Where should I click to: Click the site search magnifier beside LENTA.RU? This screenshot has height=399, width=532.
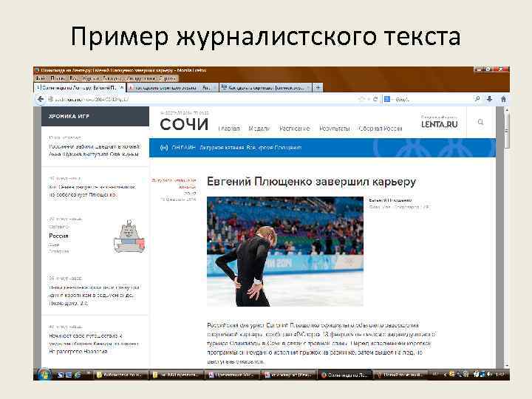click(x=480, y=122)
